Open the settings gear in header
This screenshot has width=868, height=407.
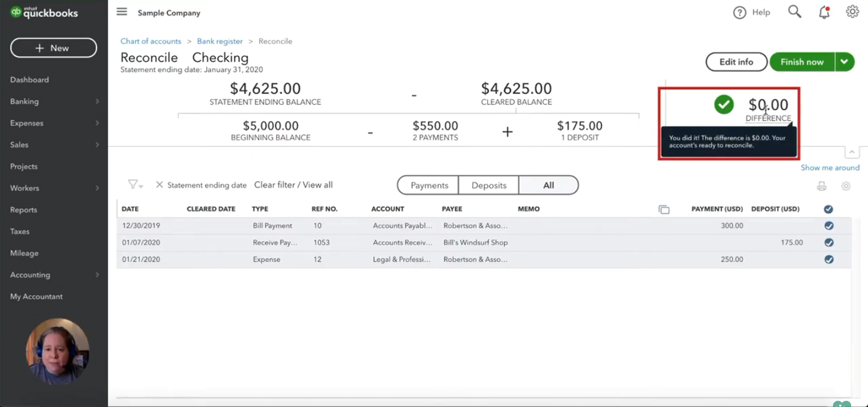point(852,11)
